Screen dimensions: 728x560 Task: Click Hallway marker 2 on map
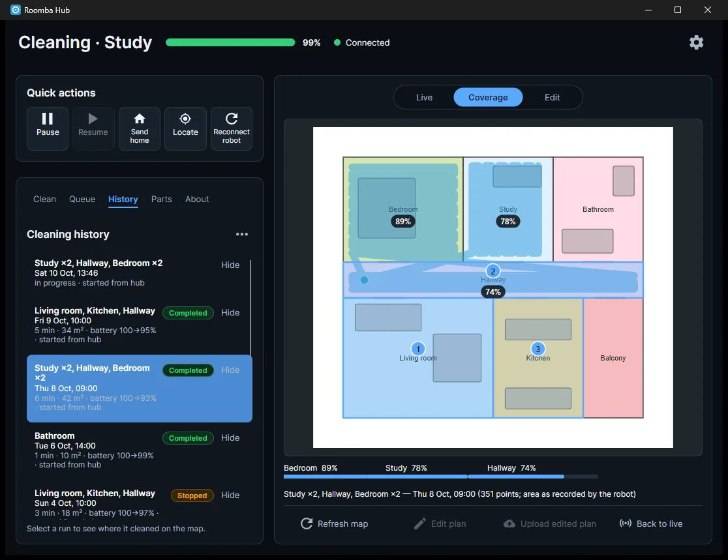pos(493,271)
